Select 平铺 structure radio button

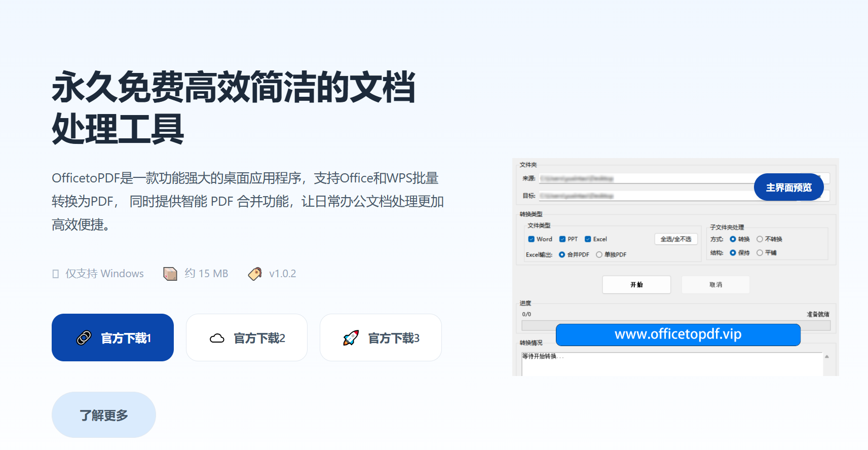coord(760,253)
